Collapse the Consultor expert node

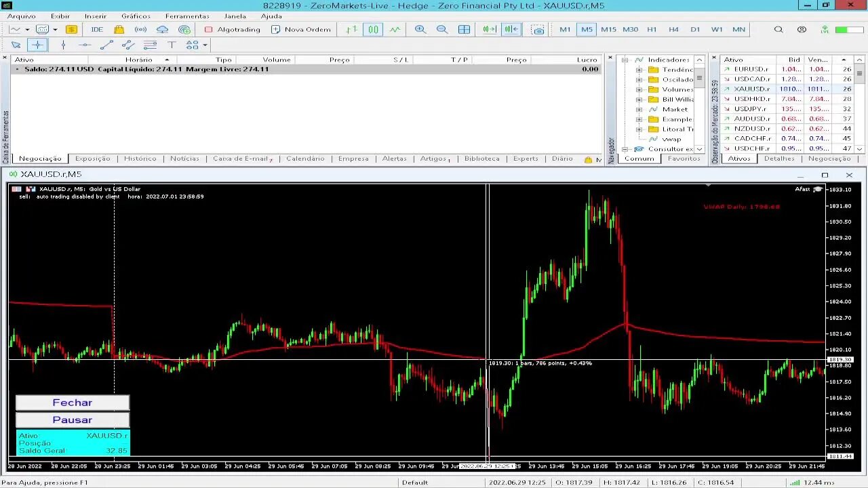(625, 149)
